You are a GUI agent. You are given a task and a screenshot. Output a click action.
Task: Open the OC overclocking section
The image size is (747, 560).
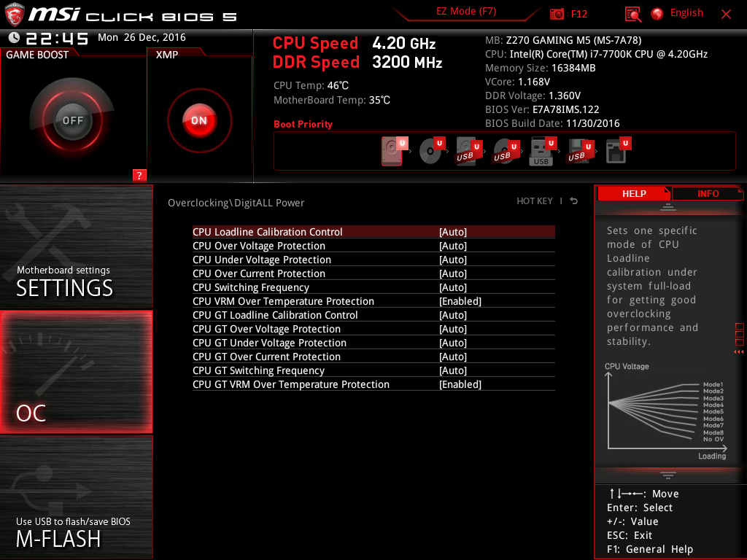[x=76, y=373]
